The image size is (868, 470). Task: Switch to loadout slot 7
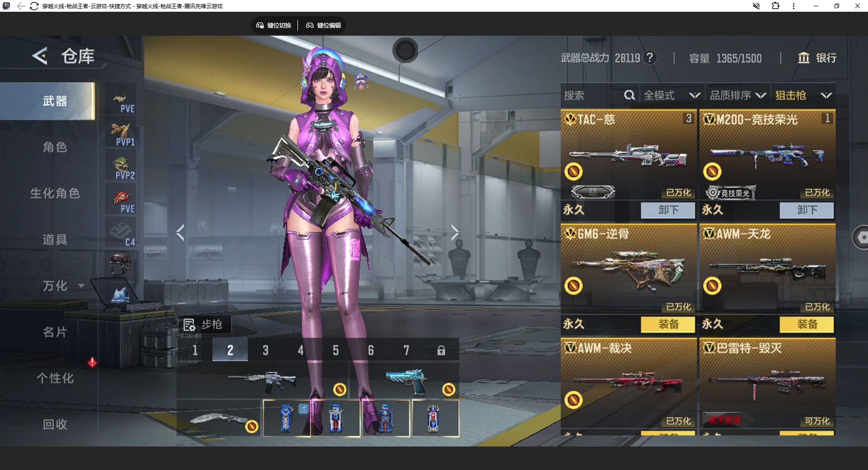(406, 350)
